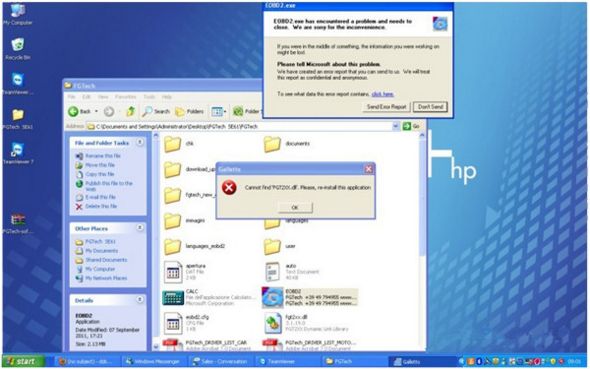590x369 pixels.
Task: Go to My Documents in Other Places
Action: [97, 251]
